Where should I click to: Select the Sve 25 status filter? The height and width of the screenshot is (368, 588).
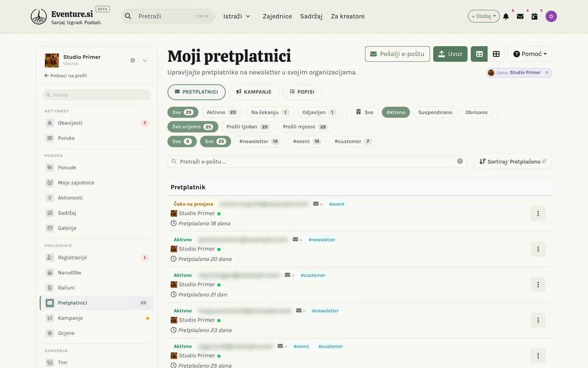[x=183, y=112]
